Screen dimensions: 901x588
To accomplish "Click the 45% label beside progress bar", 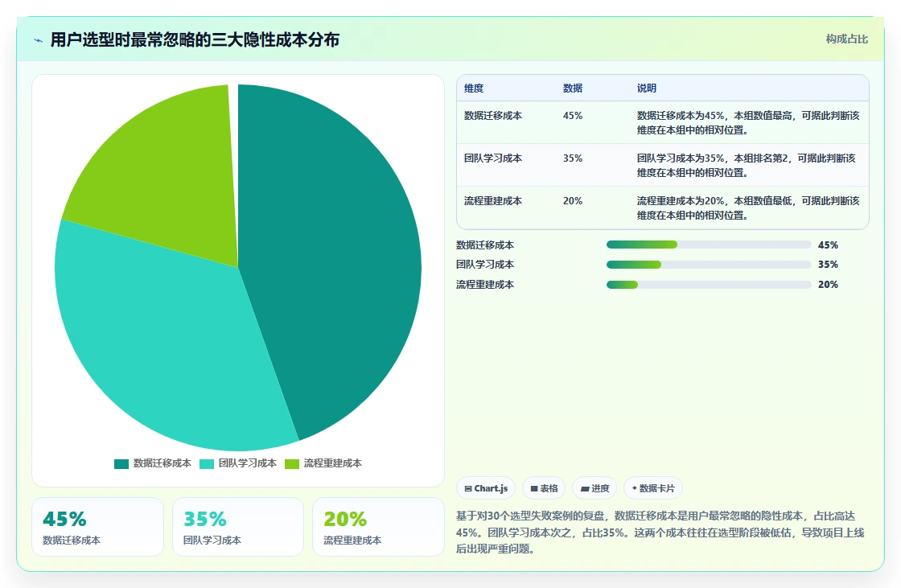I will click(828, 245).
